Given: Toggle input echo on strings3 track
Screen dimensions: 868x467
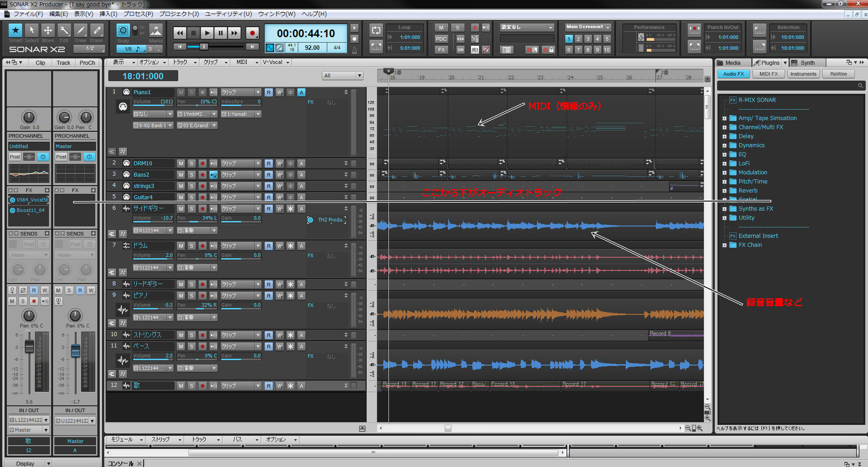Looking at the screenshot, I should point(213,186).
